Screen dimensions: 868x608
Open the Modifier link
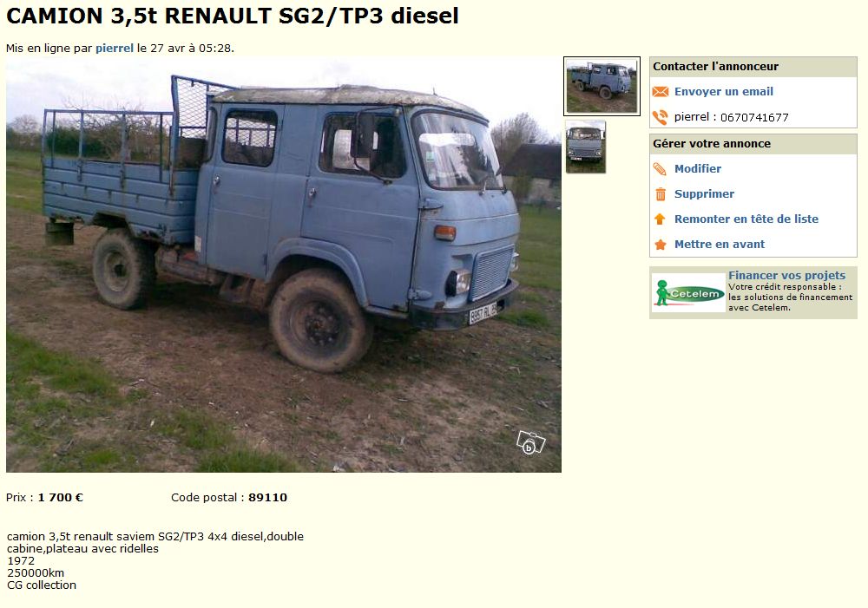click(x=698, y=169)
